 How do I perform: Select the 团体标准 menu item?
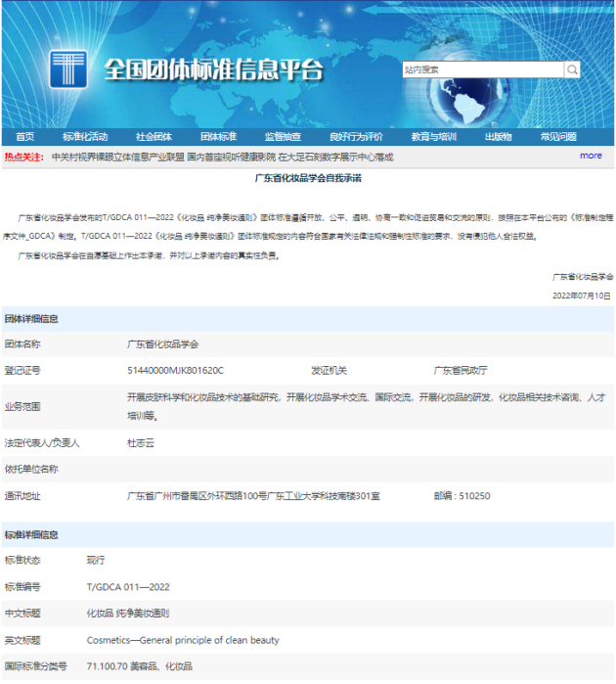point(218,137)
